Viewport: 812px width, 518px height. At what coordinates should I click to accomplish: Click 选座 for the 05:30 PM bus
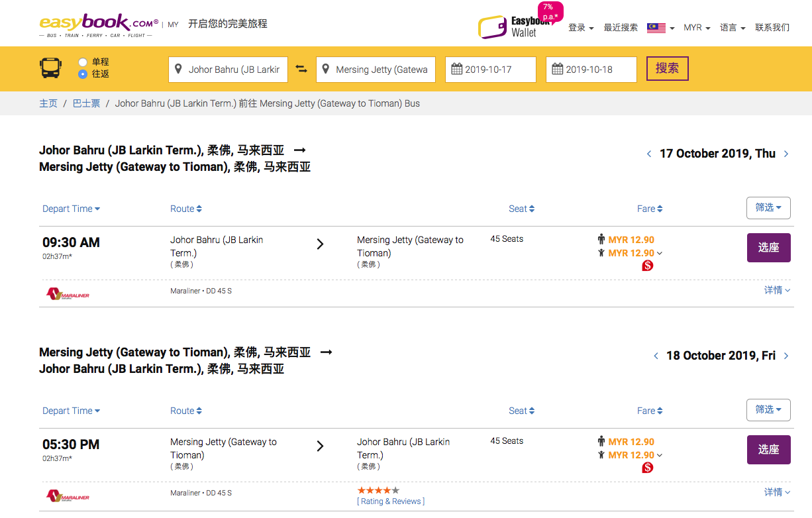point(768,449)
